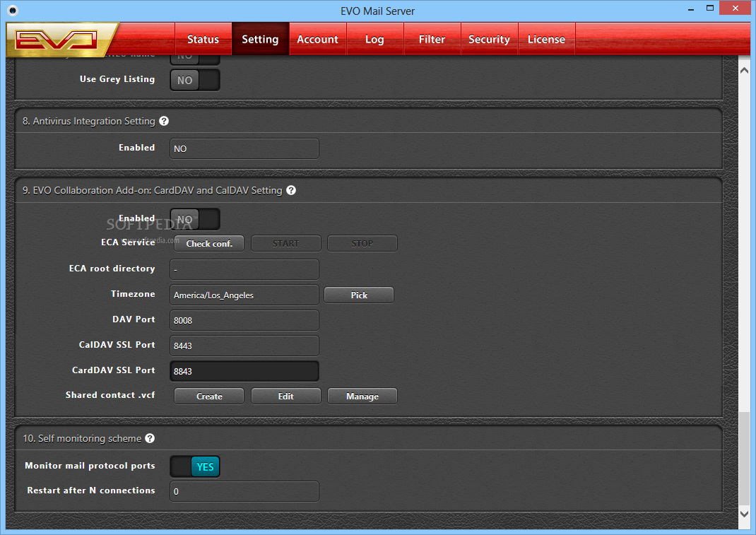Maximize the EVO Mail Server window

[709, 8]
